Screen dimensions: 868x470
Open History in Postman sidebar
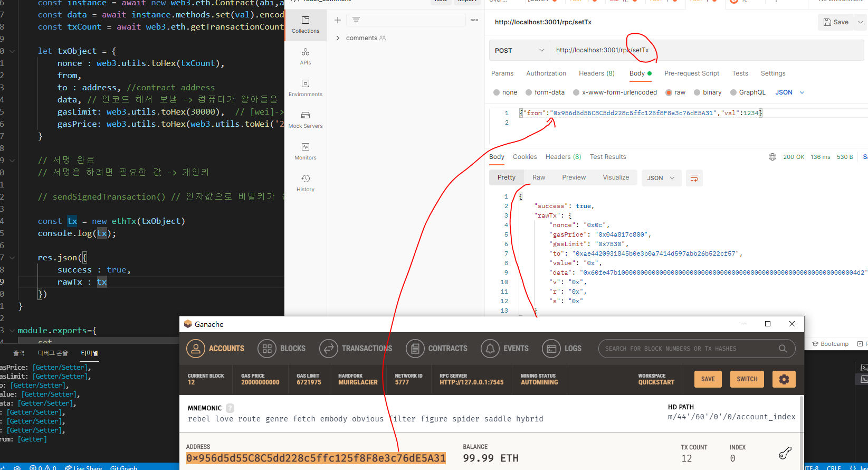pos(306,183)
